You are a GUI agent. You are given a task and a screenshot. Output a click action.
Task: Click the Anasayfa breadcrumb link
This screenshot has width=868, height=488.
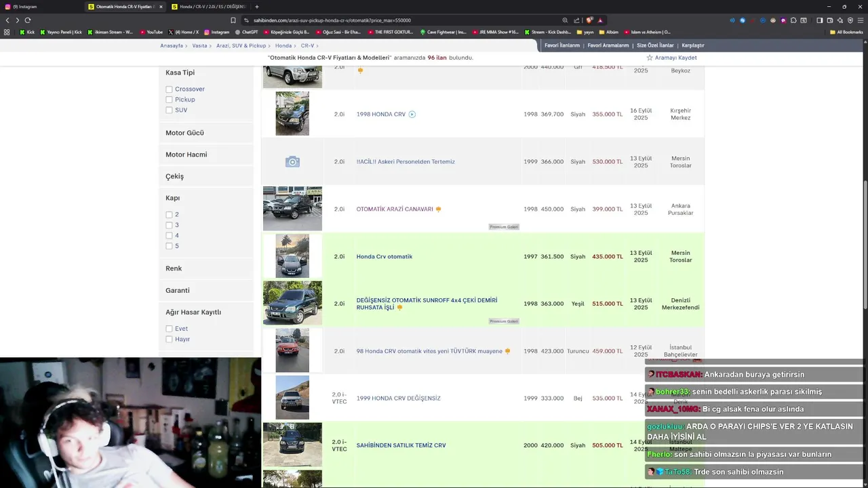[x=172, y=45]
